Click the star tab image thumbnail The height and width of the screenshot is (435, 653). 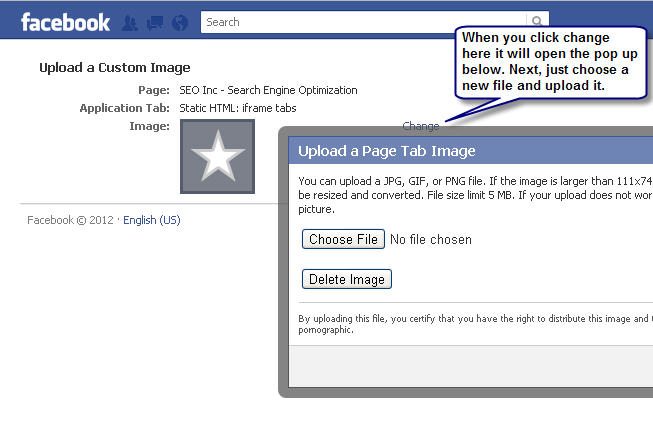click(217, 157)
